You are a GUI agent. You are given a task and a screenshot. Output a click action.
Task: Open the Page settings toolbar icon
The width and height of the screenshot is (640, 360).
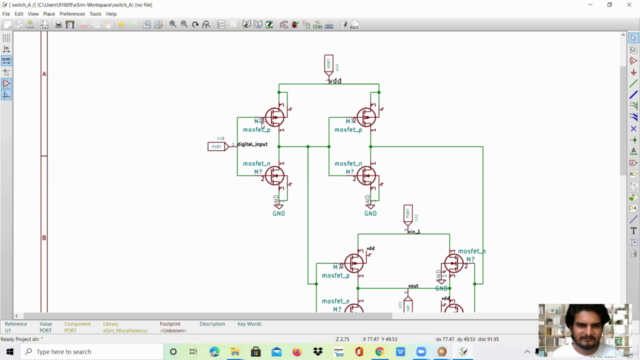coord(44,25)
